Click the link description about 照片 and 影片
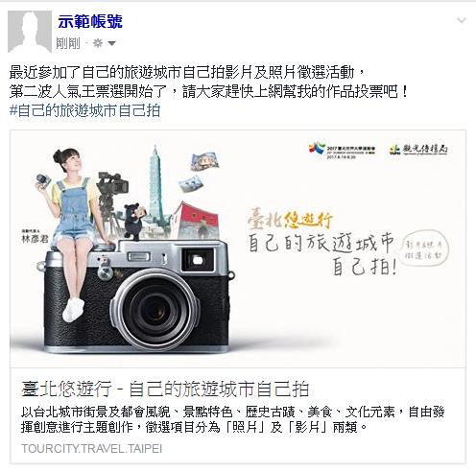The height and width of the screenshot is (472, 476). pyautogui.click(x=233, y=419)
